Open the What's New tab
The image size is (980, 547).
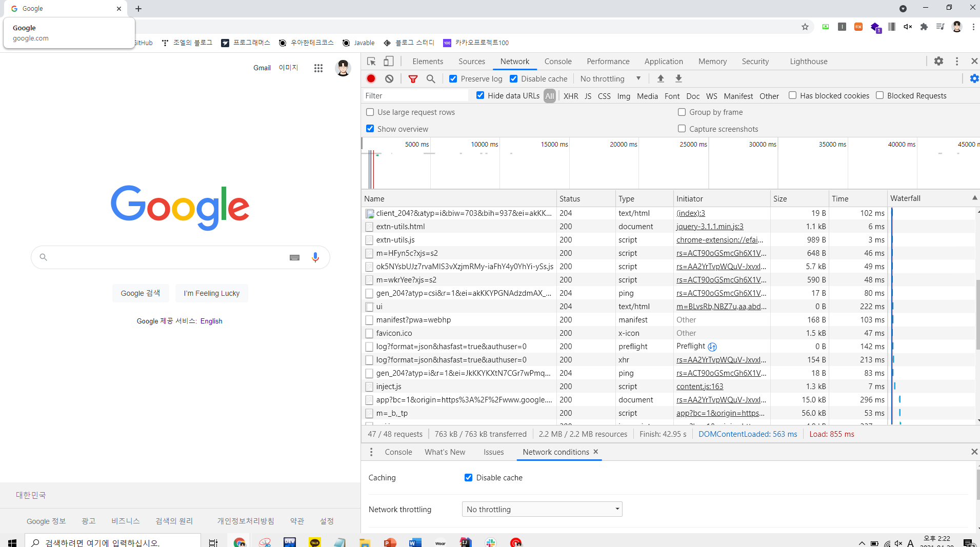445,452
